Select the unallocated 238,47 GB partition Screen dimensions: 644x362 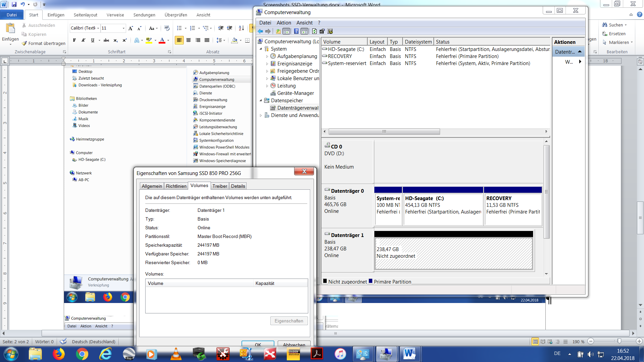(x=453, y=253)
